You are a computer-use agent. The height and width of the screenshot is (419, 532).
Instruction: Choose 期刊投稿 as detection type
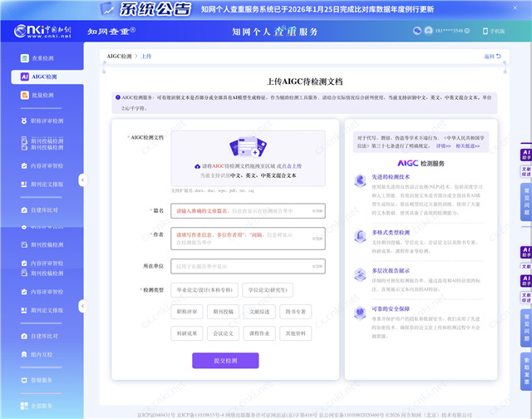click(223, 312)
